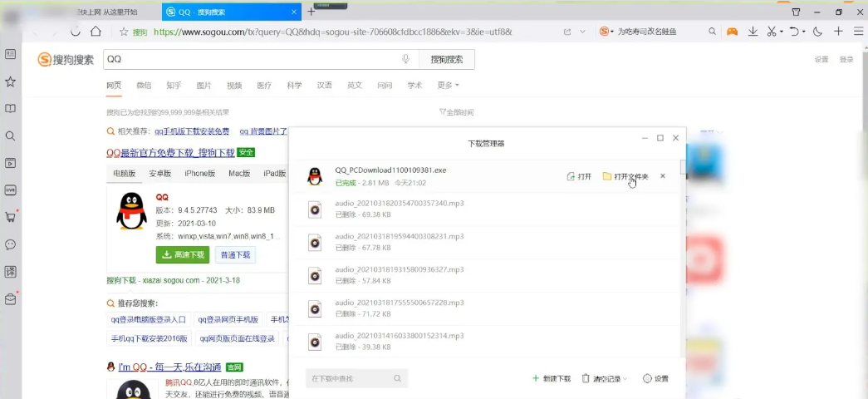Click the downloads arrow icon in toolbar

[753, 32]
